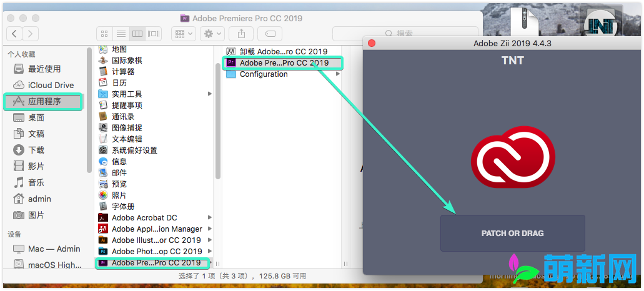
Task: Select 应用程序 in the sidebar
Action: 43,101
